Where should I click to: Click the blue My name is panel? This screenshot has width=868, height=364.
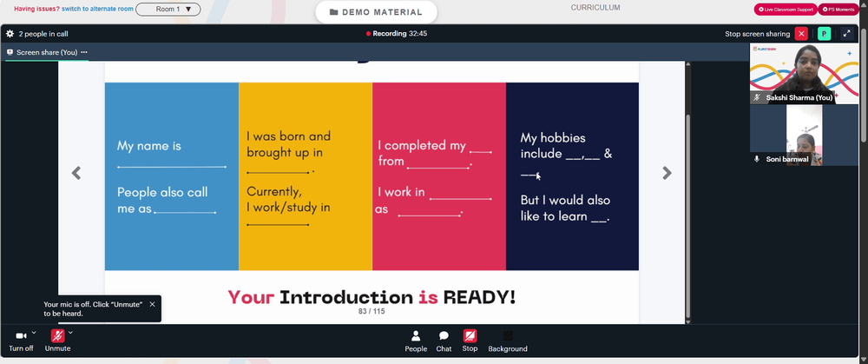point(172,176)
